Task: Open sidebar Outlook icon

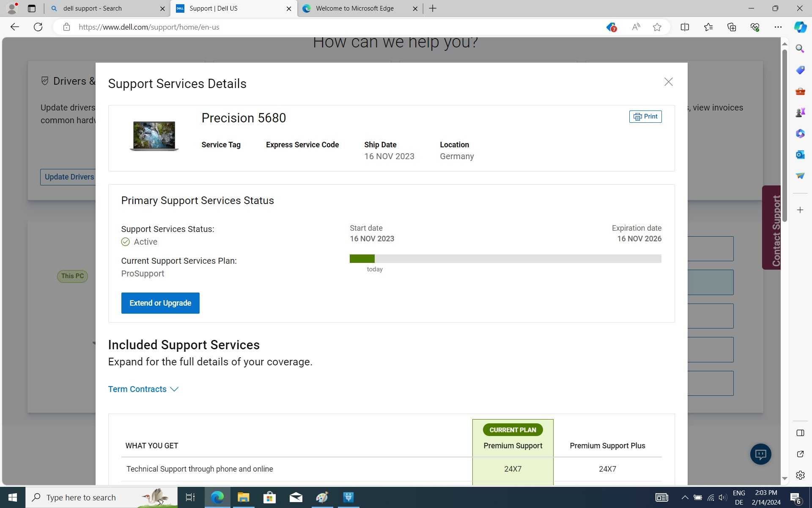Action: click(x=800, y=155)
